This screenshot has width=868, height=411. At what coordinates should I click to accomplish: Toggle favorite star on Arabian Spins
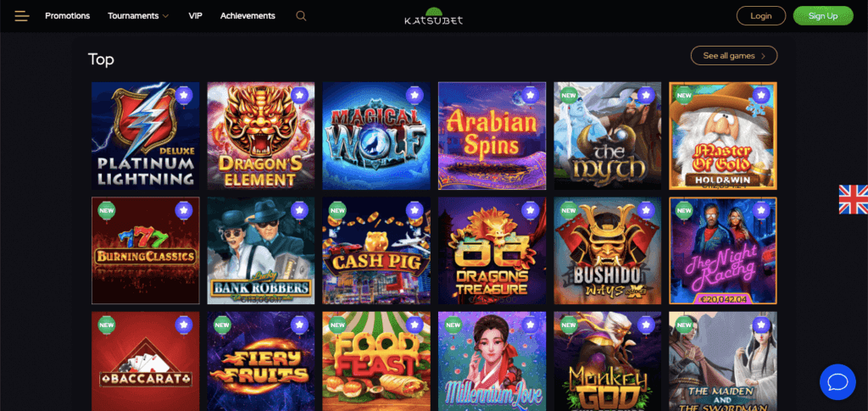[531, 96]
